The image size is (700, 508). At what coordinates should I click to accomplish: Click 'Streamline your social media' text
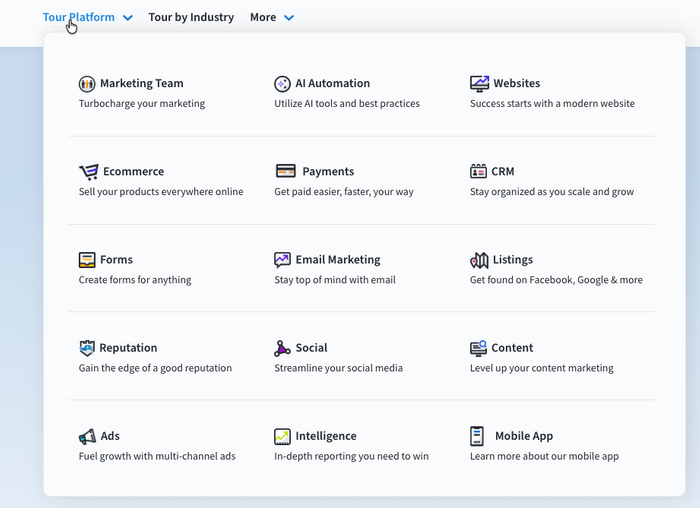point(338,368)
